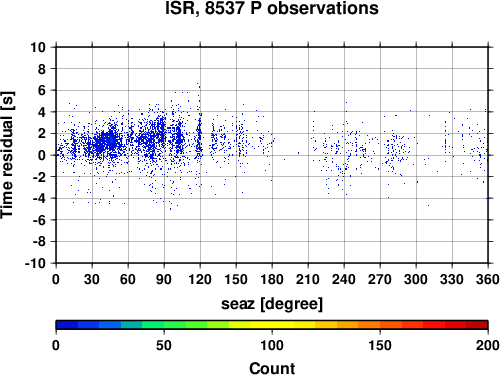Click the y-axis tick label 10
500x375 pixels.
tap(38, 47)
